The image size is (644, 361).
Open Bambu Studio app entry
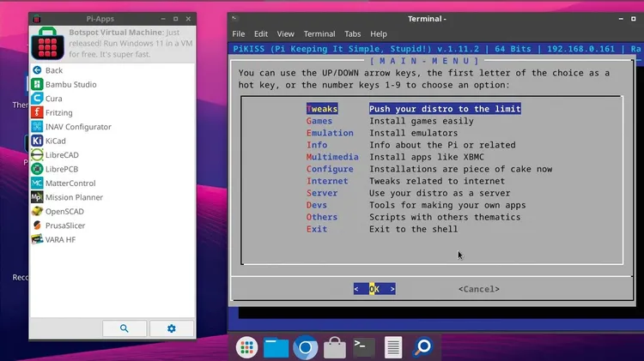pyautogui.click(x=70, y=84)
